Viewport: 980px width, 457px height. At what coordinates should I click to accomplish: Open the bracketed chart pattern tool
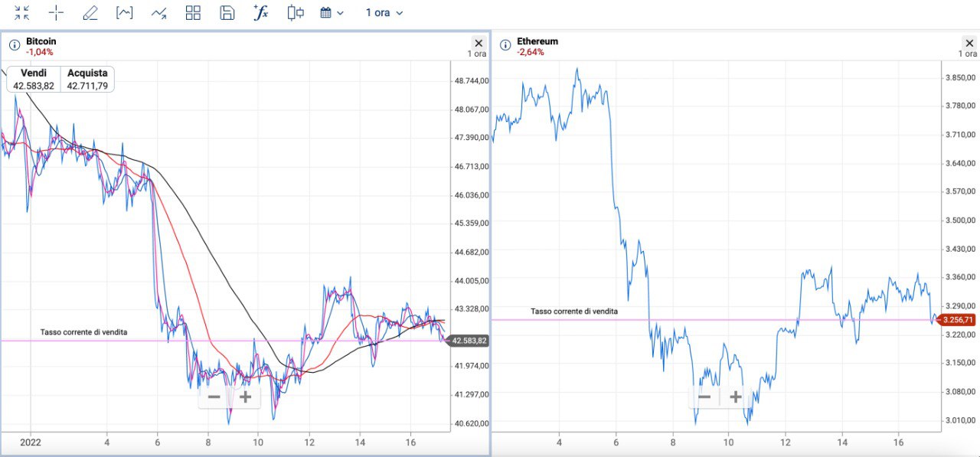pos(124,13)
